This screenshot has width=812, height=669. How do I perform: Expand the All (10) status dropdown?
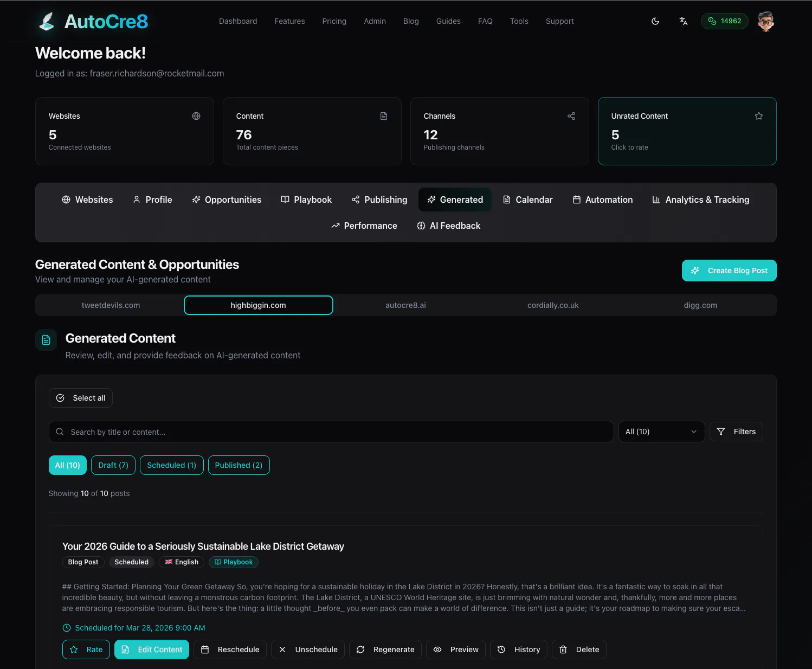(x=661, y=432)
